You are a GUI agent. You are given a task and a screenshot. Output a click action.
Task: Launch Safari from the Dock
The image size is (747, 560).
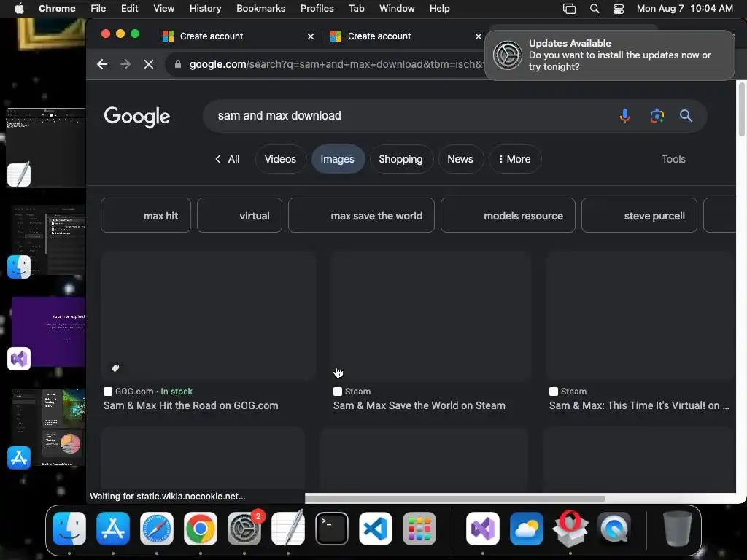coord(157,529)
